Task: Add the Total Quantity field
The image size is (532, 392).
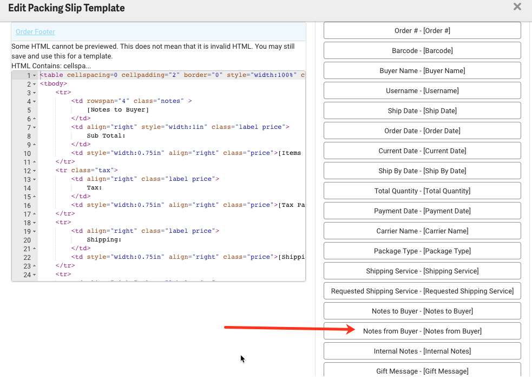Action: 422,191
